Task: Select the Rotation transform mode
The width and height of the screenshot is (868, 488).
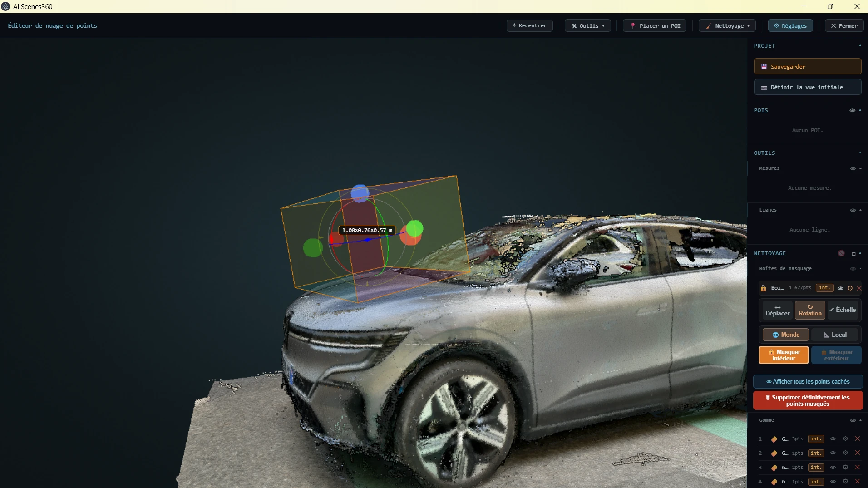Action: pyautogui.click(x=810, y=311)
